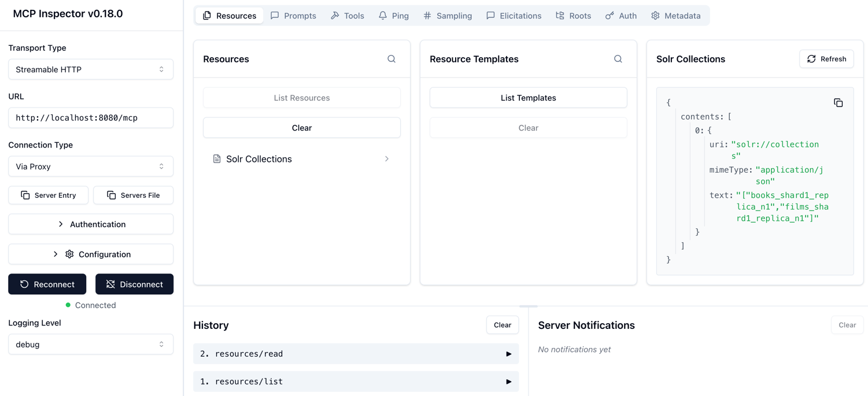Copy the Server Entry configuration
The image size is (868, 396).
coord(49,195)
